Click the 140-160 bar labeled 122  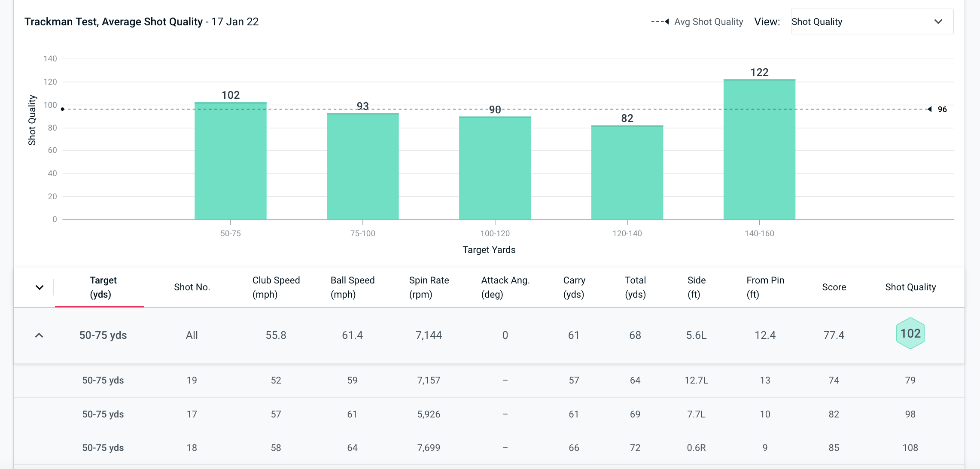coord(759,149)
